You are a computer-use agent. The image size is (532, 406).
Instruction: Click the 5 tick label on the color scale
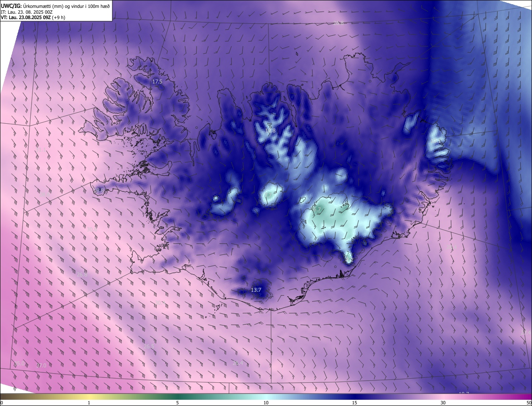pos(177,403)
